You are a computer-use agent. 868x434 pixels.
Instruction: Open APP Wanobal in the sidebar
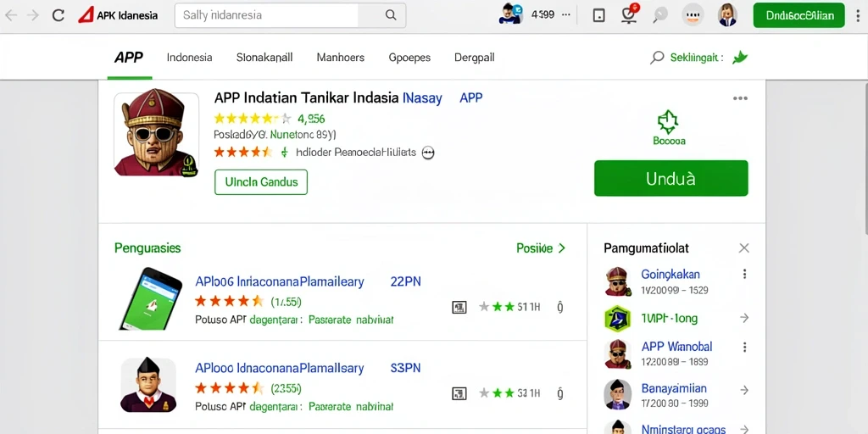point(676,347)
